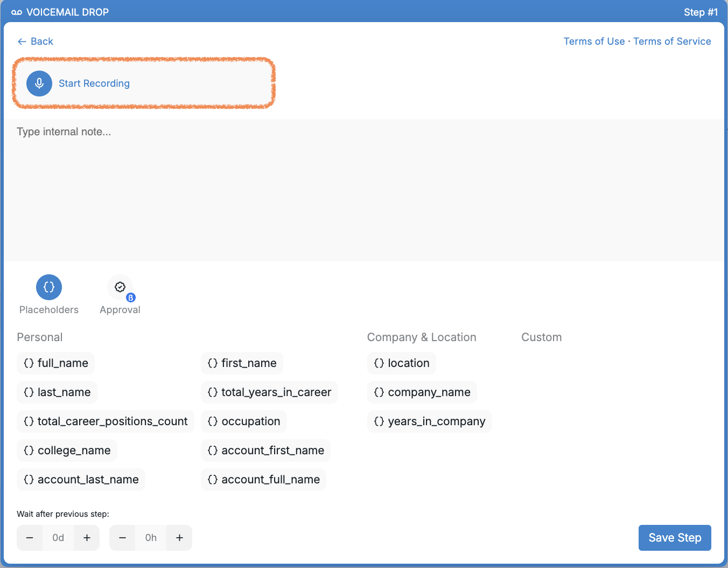Open the Placeholders braces icon
This screenshot has height=568, width=728.
[49, 287]
